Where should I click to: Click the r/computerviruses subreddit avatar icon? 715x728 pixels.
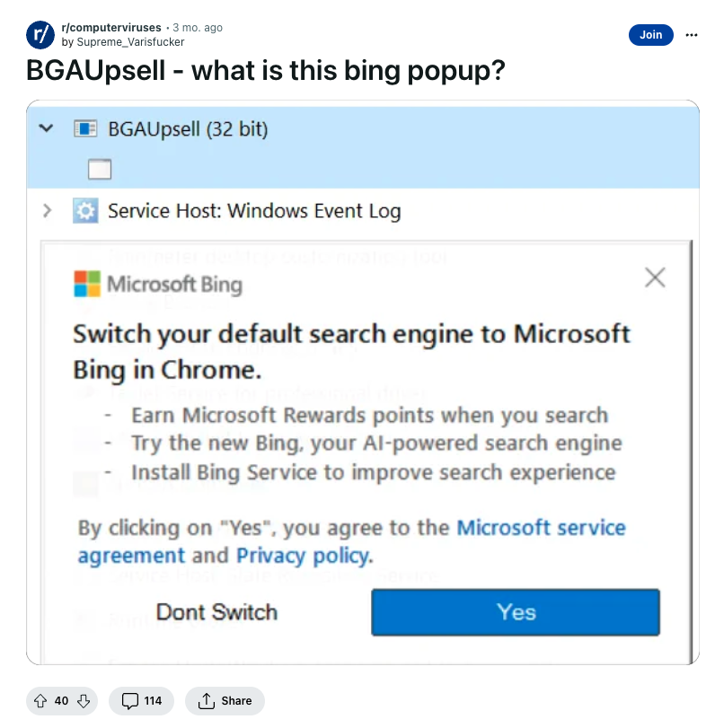[40, 35]
